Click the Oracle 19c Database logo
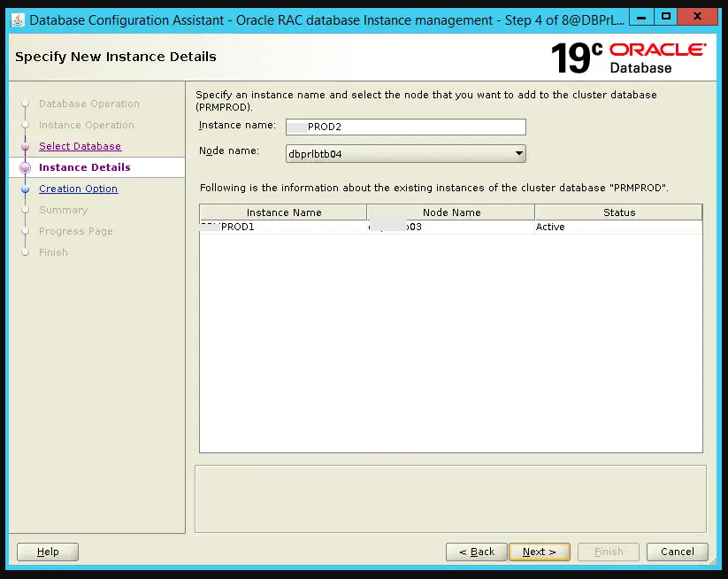 (x=629, y=58)
